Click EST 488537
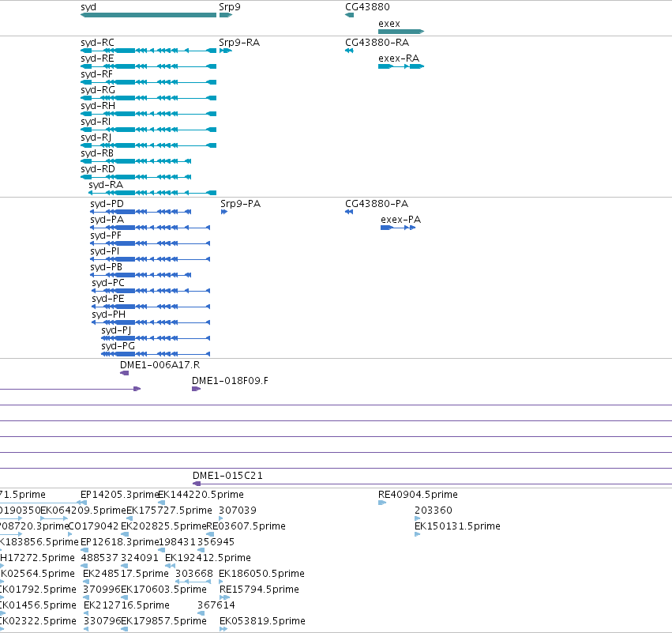This screenshot has height=633, width=672. (84, 566)
